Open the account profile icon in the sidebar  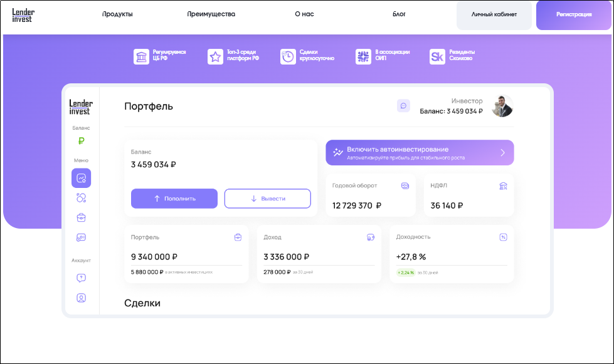[x=80, y=298]
